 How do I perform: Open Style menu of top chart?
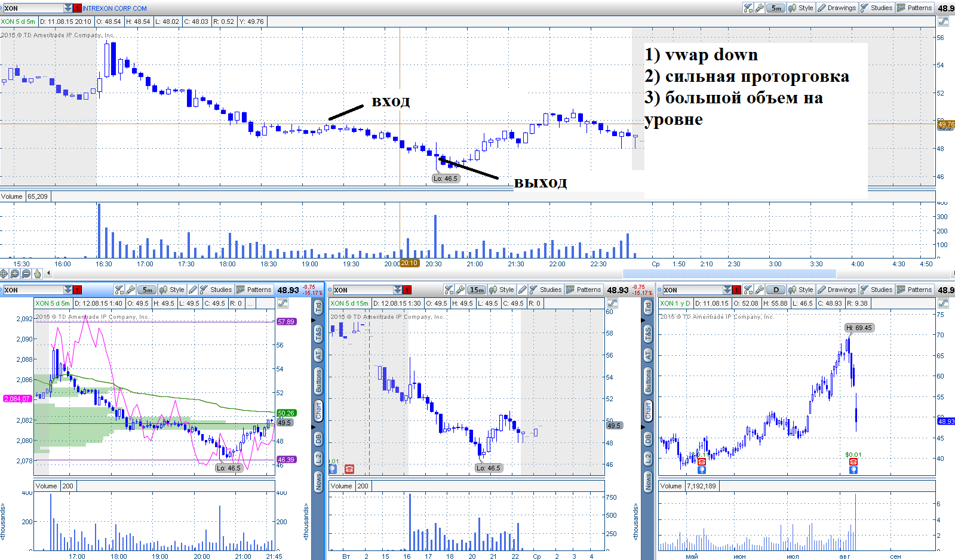pyautogui.click(x=801, y=8)
